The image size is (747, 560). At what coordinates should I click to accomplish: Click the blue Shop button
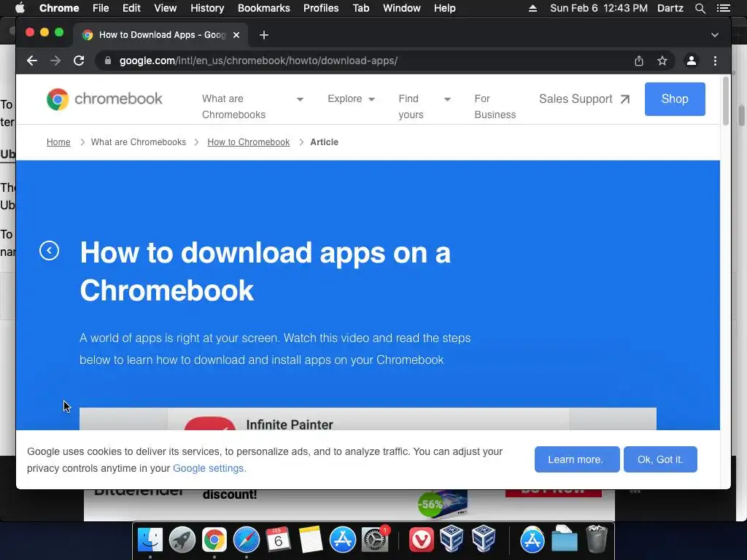pos(675,98)
